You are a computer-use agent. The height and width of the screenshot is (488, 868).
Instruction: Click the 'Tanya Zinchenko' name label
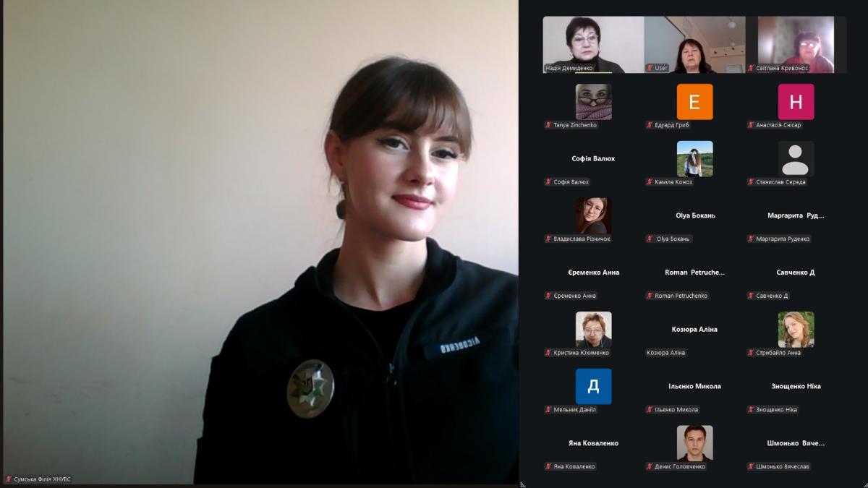(576, 125)
